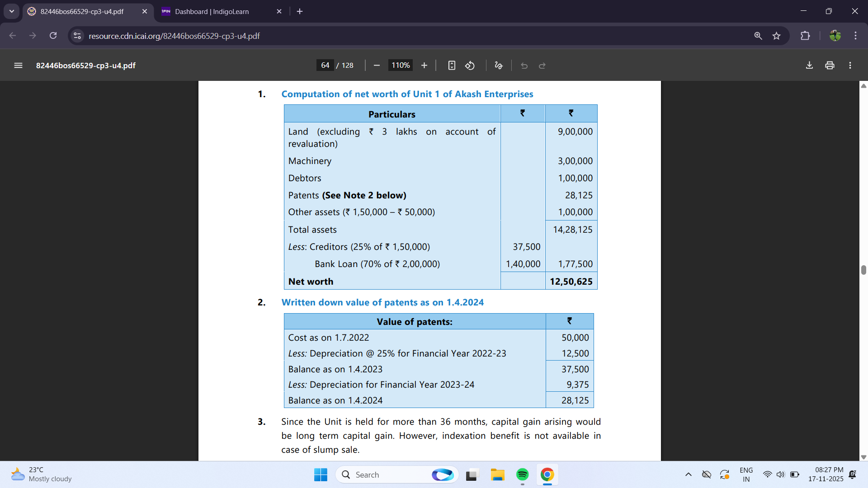The height and width of the screenshot is (488, 868).
Task: Open the PDF sidebar hamburger menu
Action: click(x=18, y=66)
